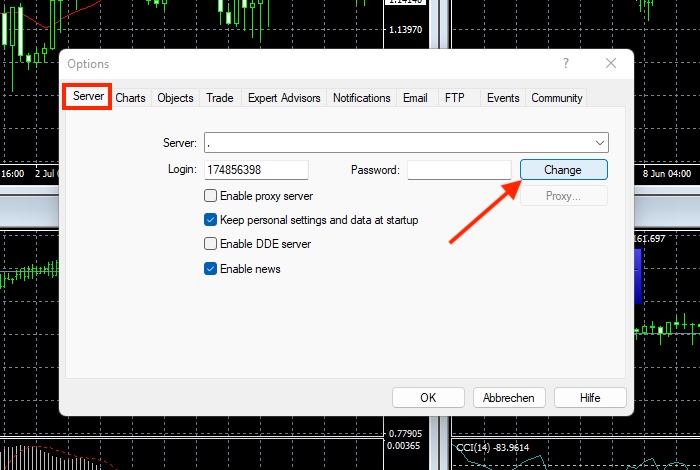Image resolution: width=700 pixels, height=470 pixels.
Task: Close the Options dialog with X
Action: 611,63
